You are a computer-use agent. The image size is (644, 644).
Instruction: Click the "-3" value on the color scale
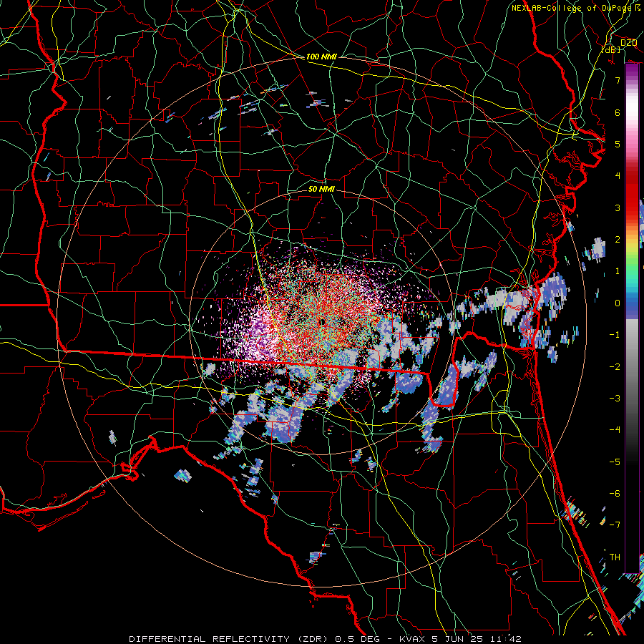pyautogui.click(x=615, y=399)
